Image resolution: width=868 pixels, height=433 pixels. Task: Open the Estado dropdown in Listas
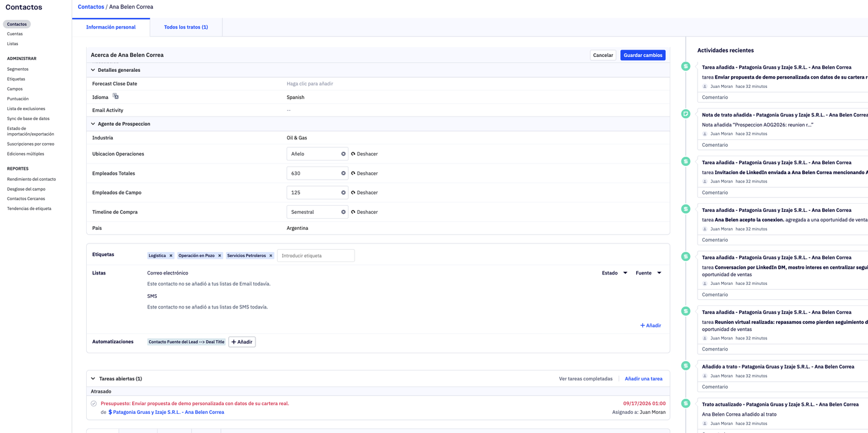614,273
